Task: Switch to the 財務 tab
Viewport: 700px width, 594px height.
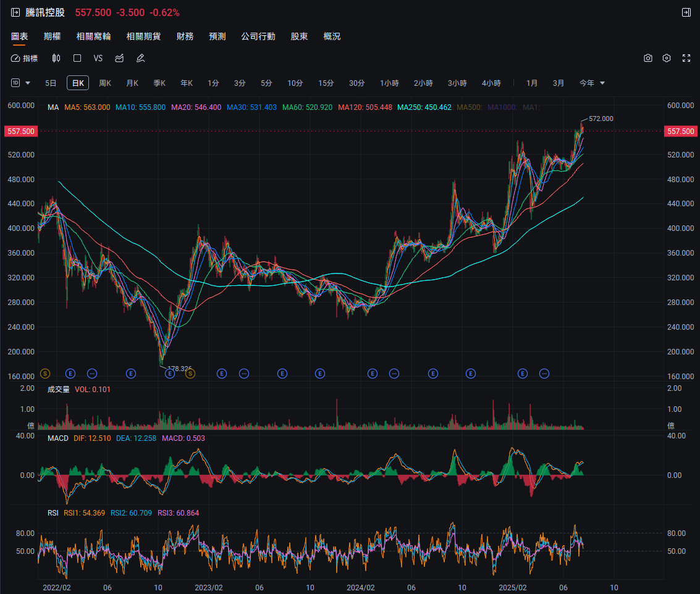Action: coord(185,36)
